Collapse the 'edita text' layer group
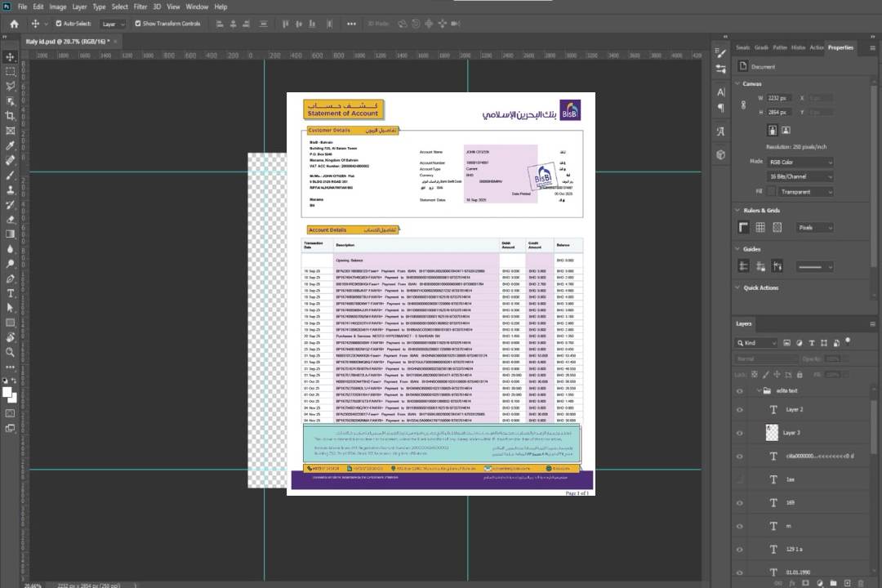Viewport: 882px width, 588px height. click(x=759, y=390)
